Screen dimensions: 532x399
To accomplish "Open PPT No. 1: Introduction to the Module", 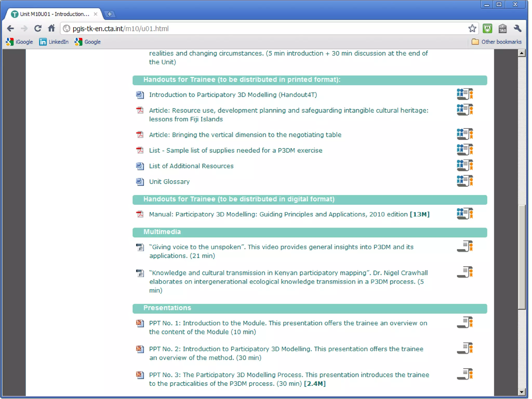I will [288, 328].
